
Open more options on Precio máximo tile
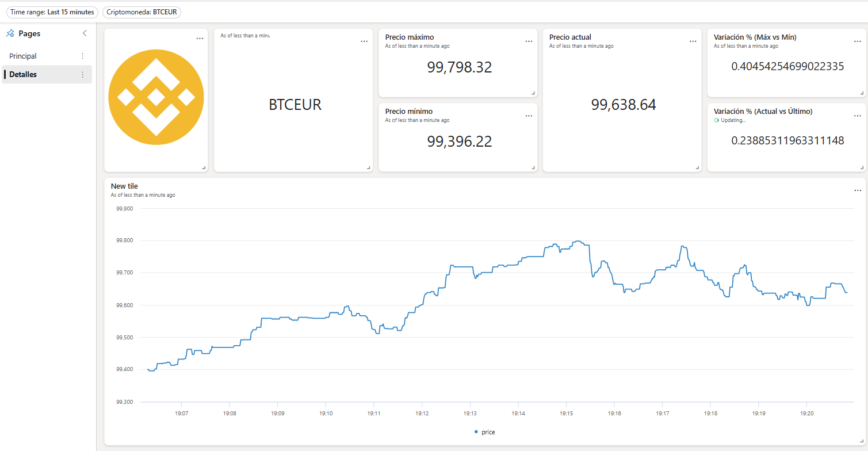(529, 41)
